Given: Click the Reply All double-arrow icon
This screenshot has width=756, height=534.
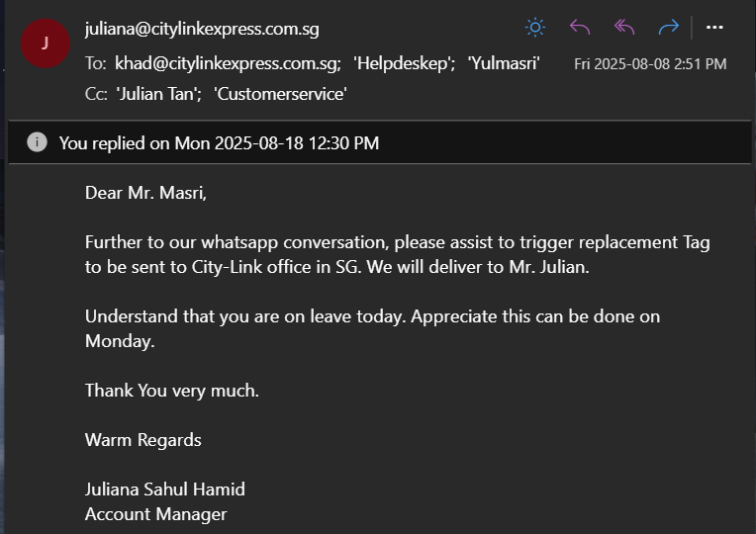Looking at the screenshot, I should [x=624, y=28].
